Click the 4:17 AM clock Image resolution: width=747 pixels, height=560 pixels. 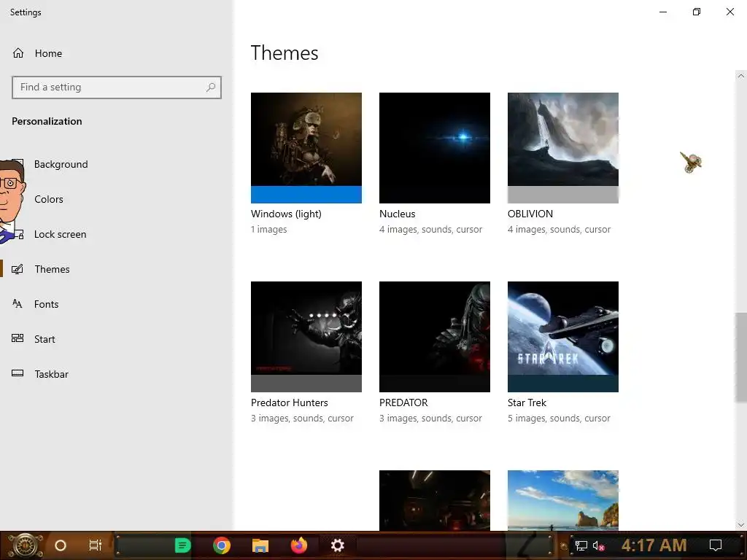654,545
